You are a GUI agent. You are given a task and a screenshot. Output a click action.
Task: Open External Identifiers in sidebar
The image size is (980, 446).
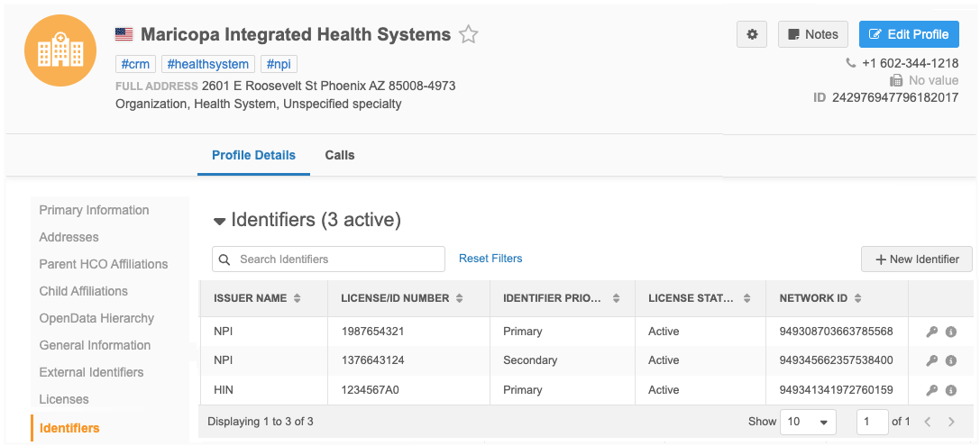(x=91, y=371)
